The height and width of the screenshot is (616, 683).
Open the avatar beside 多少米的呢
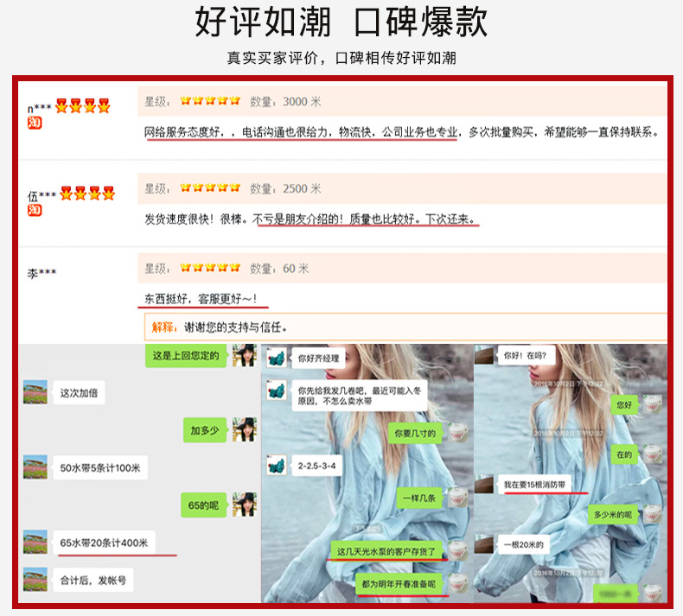click(x=653, y=514)
